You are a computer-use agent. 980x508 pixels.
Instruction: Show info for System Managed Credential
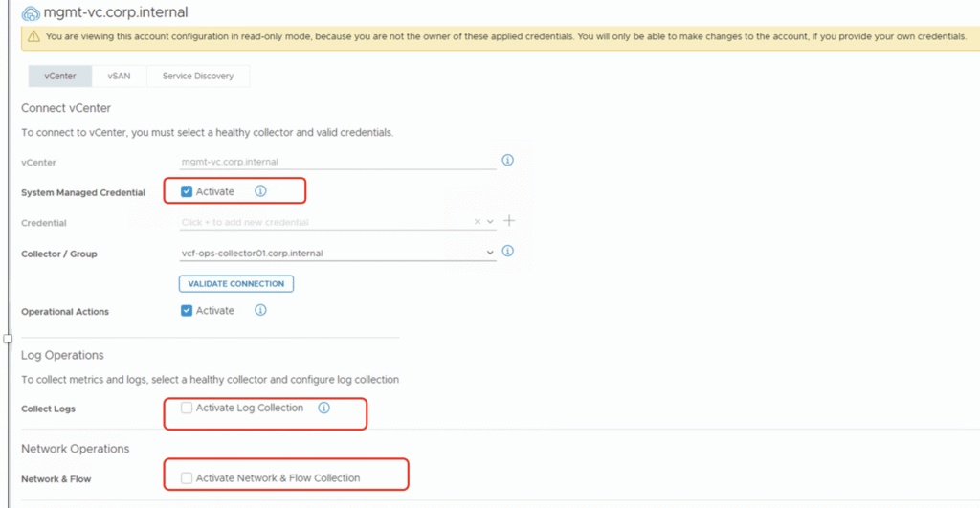click(x=260, y=191)
